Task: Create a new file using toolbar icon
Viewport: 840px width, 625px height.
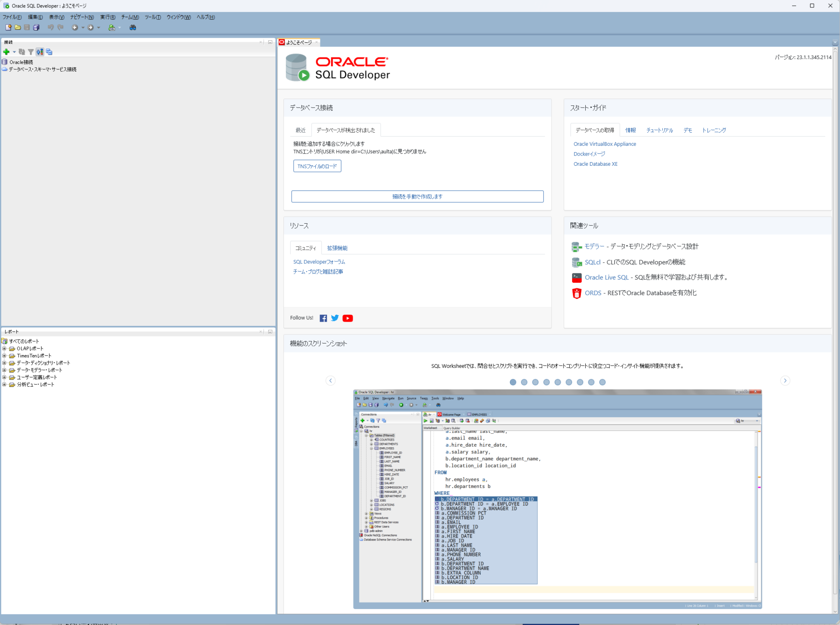Action: coord(8,27)
